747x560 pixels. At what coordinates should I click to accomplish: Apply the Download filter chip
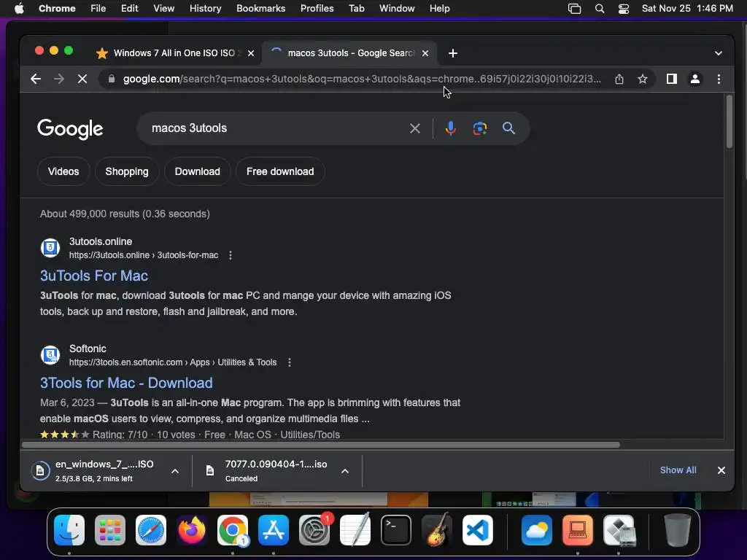tap(197, 171)
